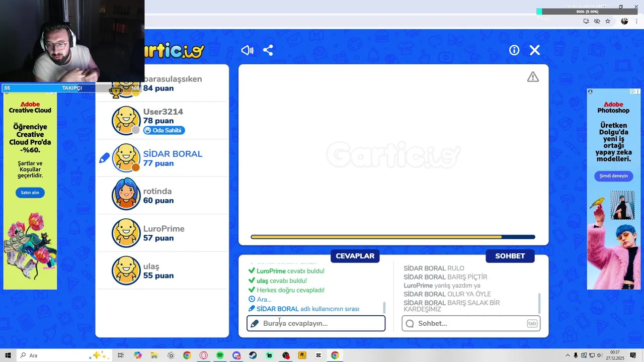644x362 pixels.
Task: Open Rockstar Games Launcher from taskbar
Action: click(302, 355)
